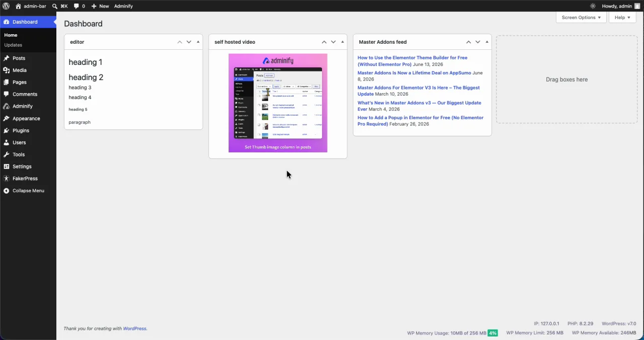Click the Dashboard page heading text
The image size is (644, 340).
(83, 24)
